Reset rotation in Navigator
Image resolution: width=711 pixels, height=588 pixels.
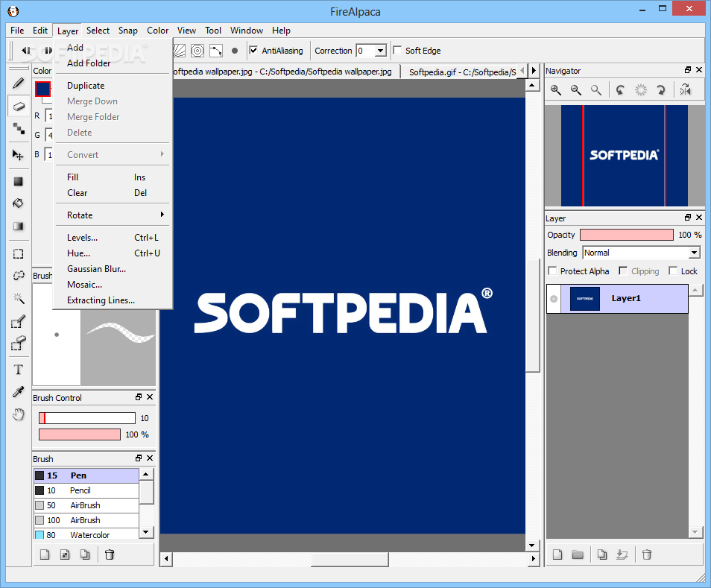click(640, 89)
